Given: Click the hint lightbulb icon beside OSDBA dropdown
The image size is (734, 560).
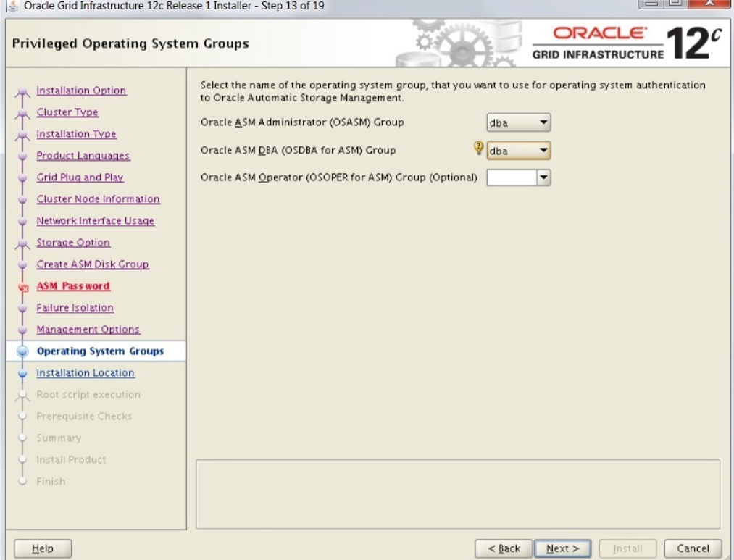Looking at the screenshot, I should 478,148.
